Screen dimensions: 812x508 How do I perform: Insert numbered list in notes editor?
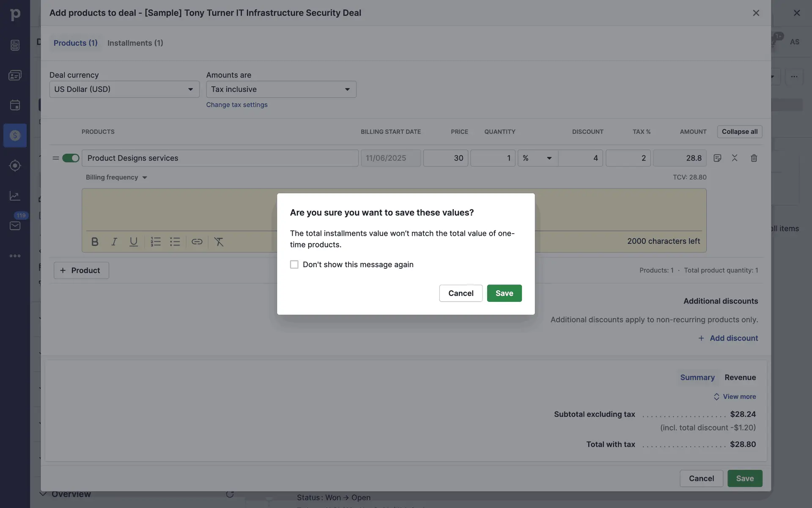pos(156,242)
